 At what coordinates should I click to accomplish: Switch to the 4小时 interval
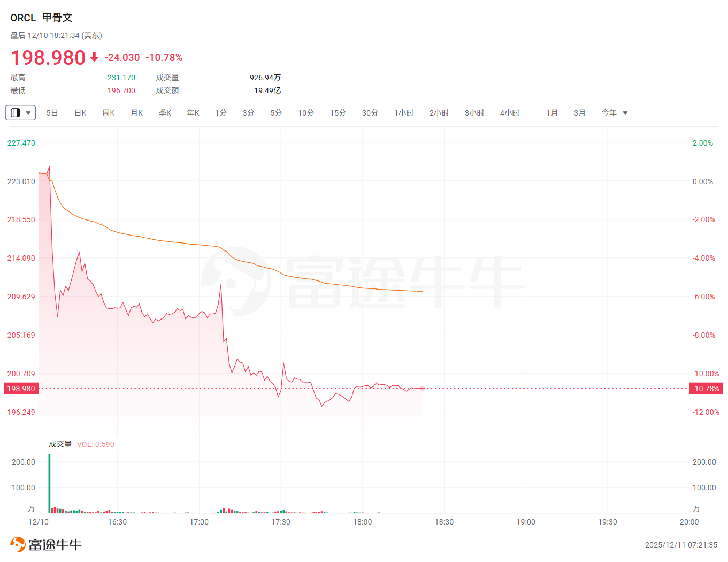pos(510,113)
